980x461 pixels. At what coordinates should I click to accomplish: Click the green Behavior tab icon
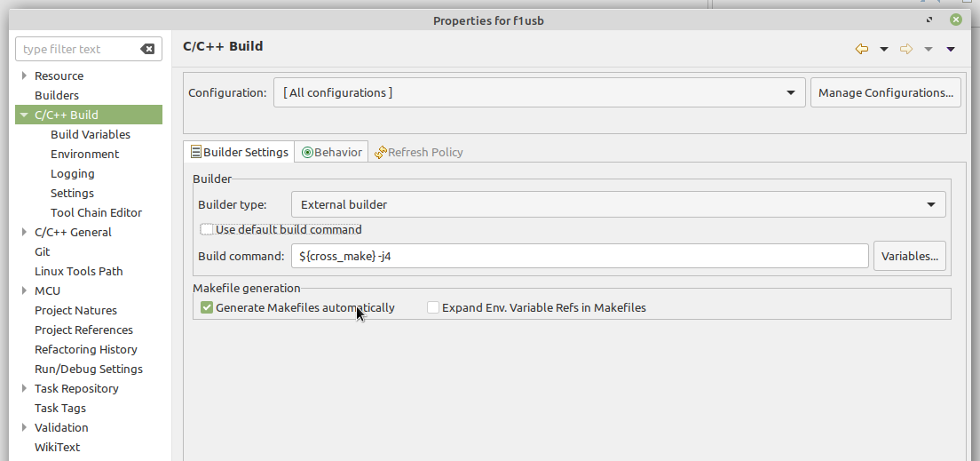[307, 152]
